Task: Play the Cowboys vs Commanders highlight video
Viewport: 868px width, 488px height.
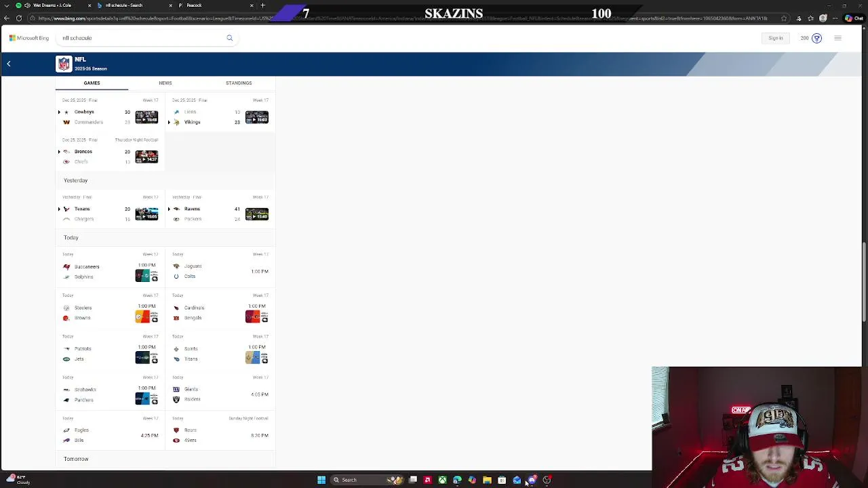Action: (146, 117)
